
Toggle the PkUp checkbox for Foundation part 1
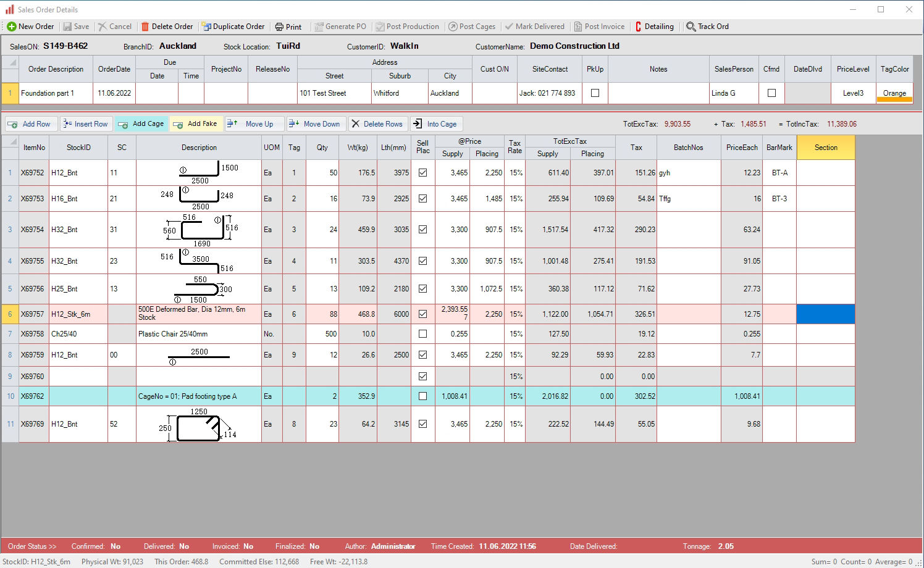click(595, 93)
